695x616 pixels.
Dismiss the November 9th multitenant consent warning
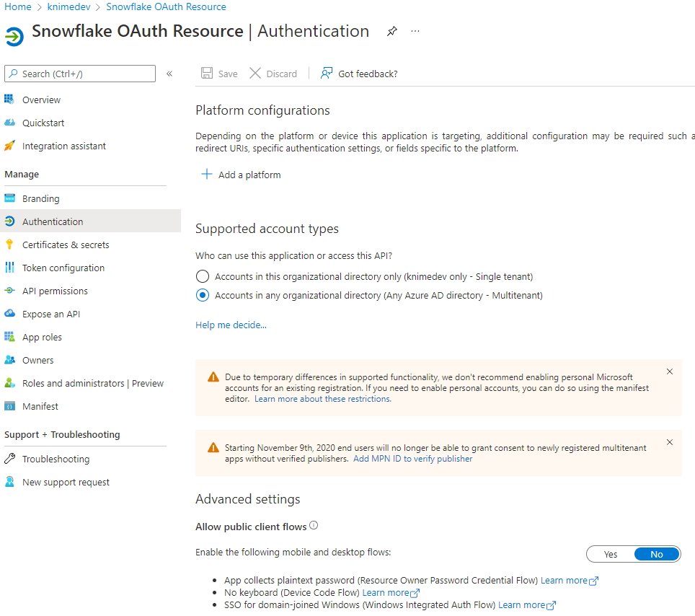tap(670, 442)
